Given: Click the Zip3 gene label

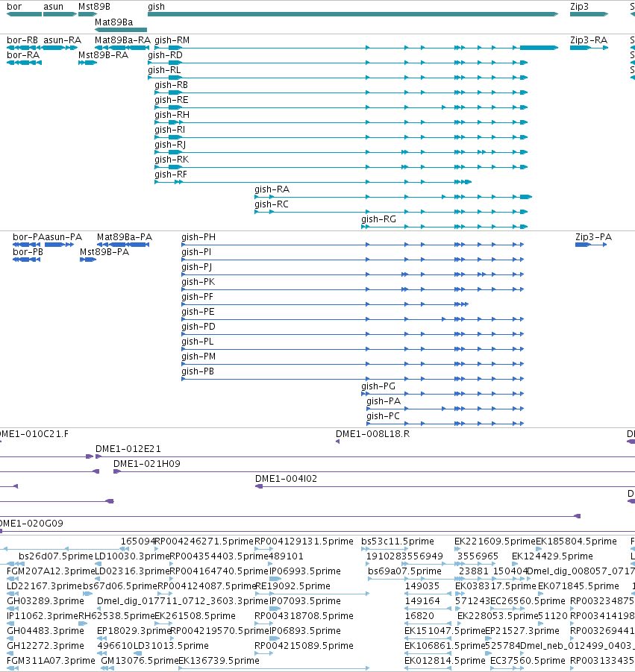Looking at the screenshot, I should click(x=579, y=7).
